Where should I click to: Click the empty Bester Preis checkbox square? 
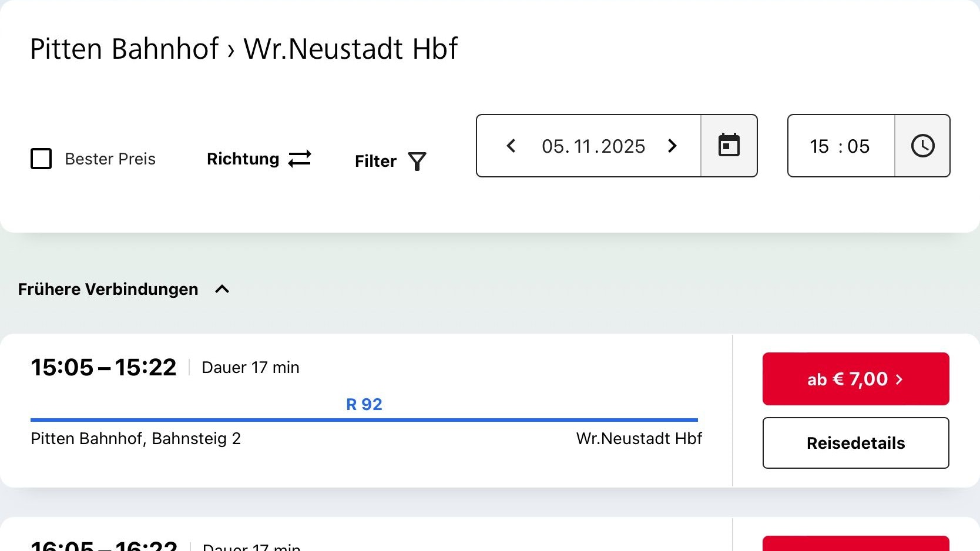41,159
